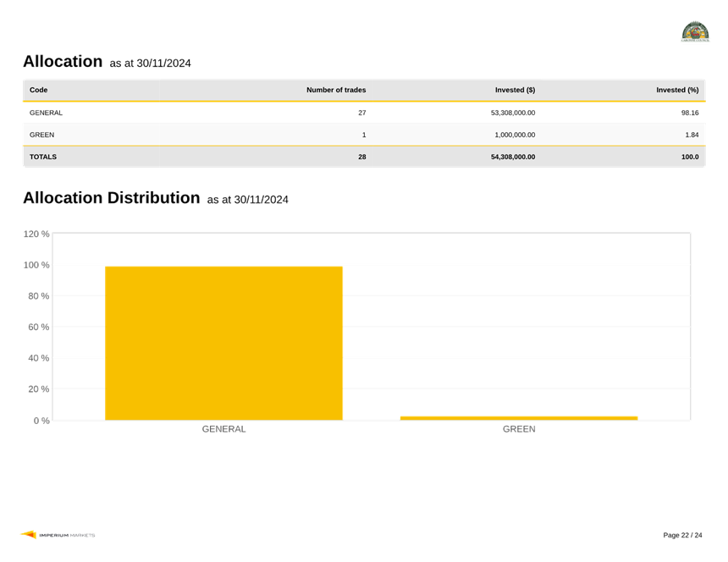Click the 100.0 total percent value

(x=690, y=157)
